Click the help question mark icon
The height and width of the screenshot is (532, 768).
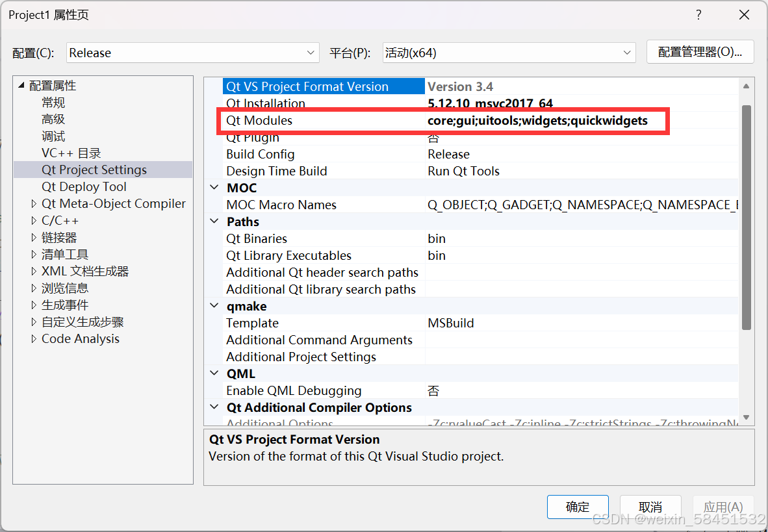[x=698, y=14]
